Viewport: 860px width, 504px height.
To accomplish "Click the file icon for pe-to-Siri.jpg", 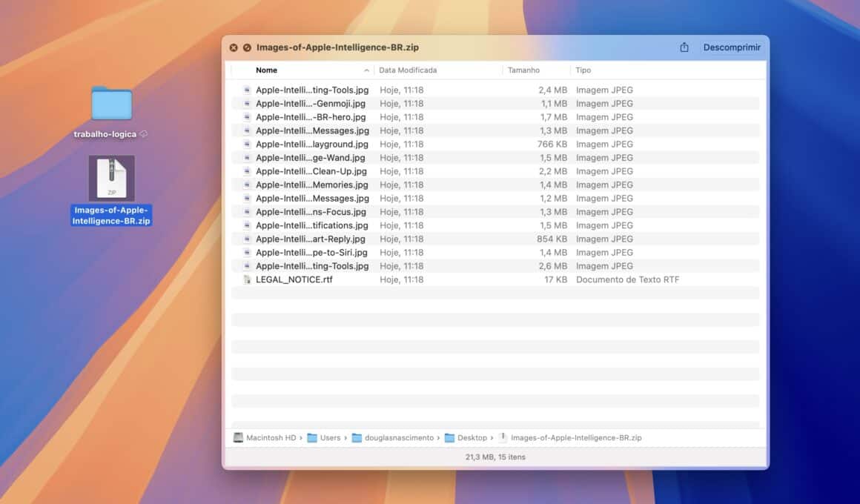I will 247,252.
